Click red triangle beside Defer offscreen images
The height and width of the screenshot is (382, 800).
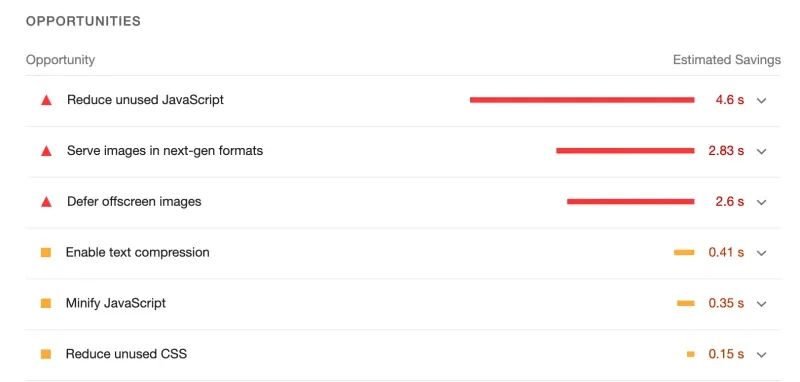(46, 202)
